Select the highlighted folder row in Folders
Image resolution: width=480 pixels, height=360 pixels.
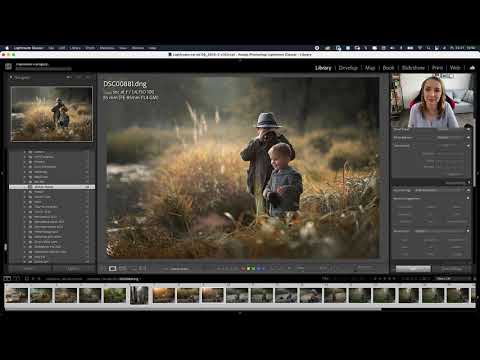coord(52,187)
